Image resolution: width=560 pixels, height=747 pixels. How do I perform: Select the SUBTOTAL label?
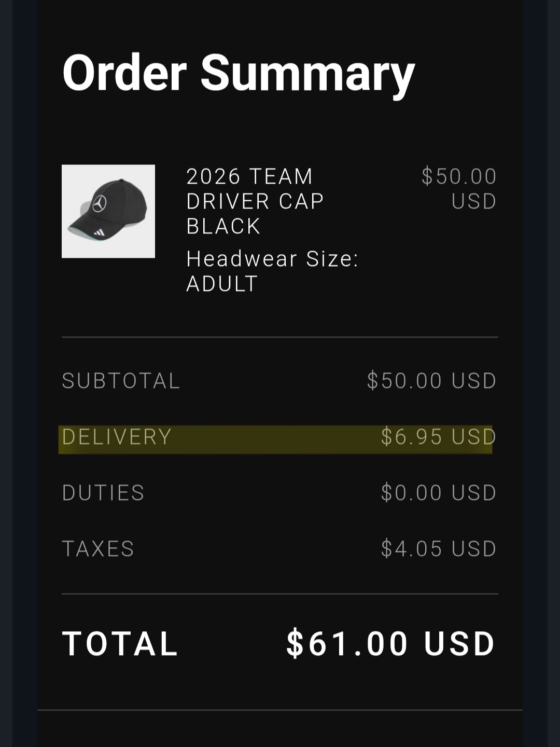(x=121, y=381)
